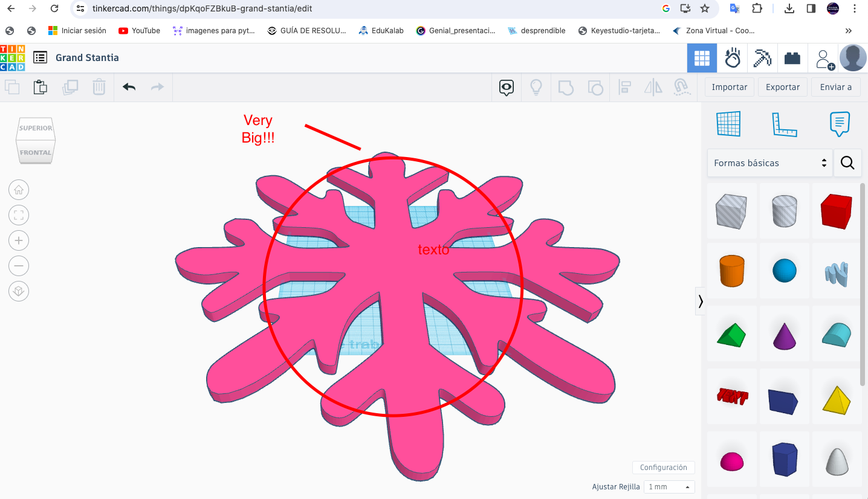Viewport: 868px width, 499px height.
Task: Click the undo arrow in the toolbar
Action: (129, 87)
